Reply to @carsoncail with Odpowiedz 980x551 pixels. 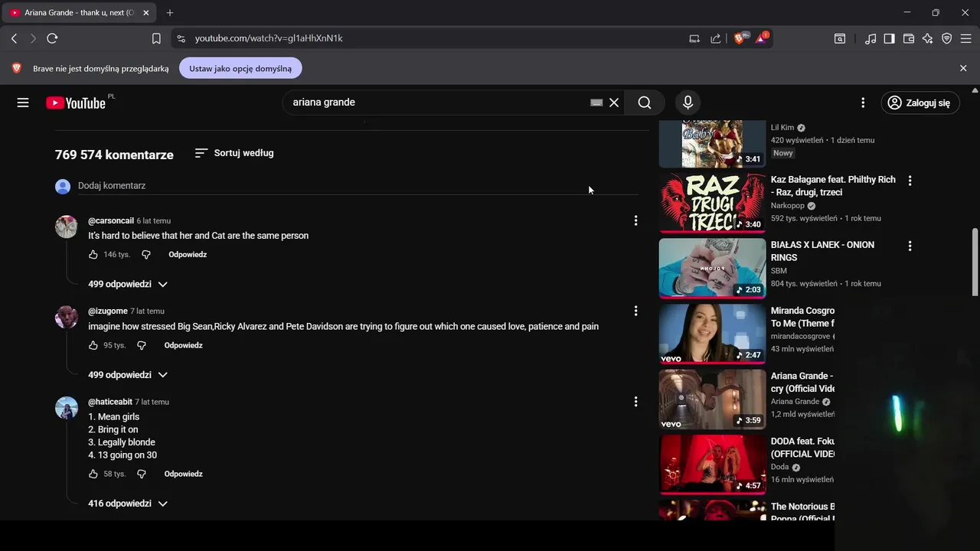[x=188, y=254]
